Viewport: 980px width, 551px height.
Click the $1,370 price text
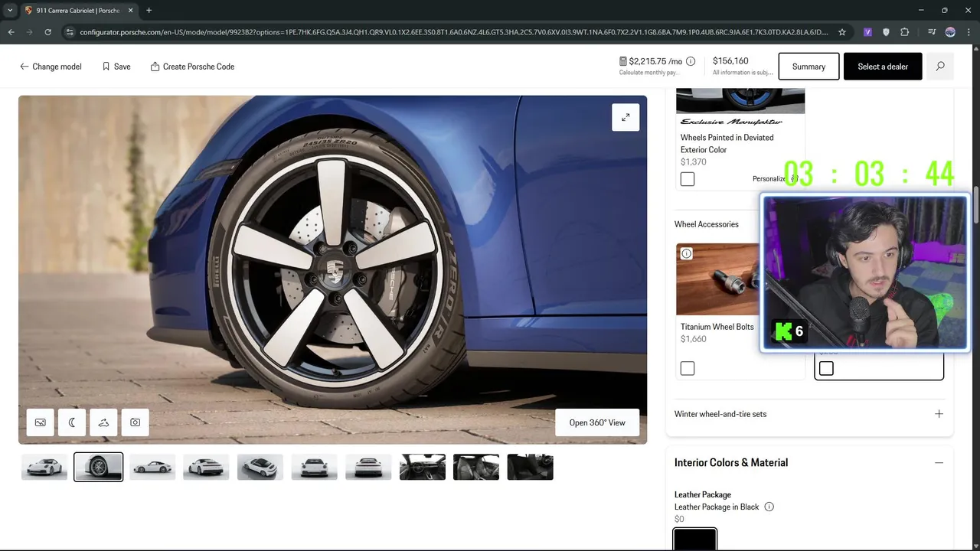[694, 161]
